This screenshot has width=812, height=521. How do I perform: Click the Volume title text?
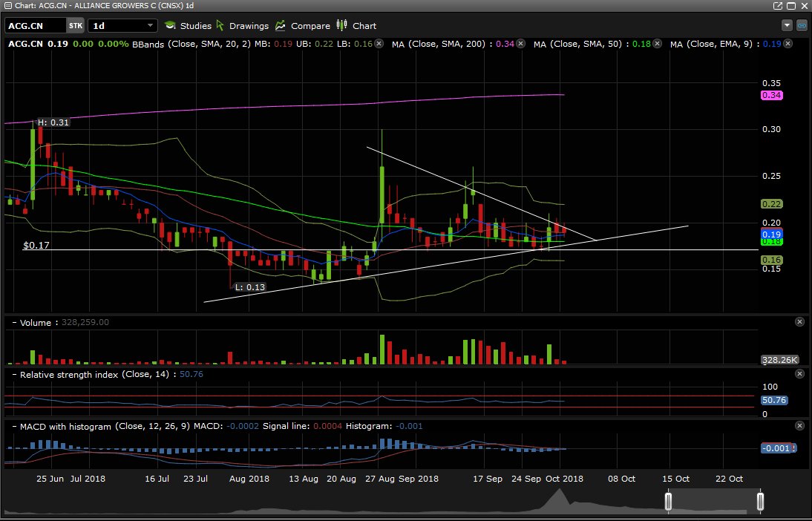pyautogui.click(x=35, y=323)
